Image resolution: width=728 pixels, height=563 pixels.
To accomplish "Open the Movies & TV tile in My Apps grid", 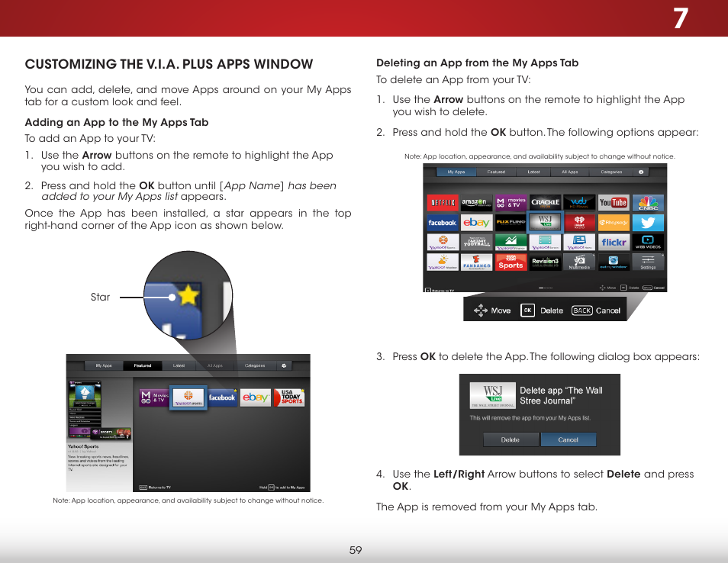I will click(511, 203).
